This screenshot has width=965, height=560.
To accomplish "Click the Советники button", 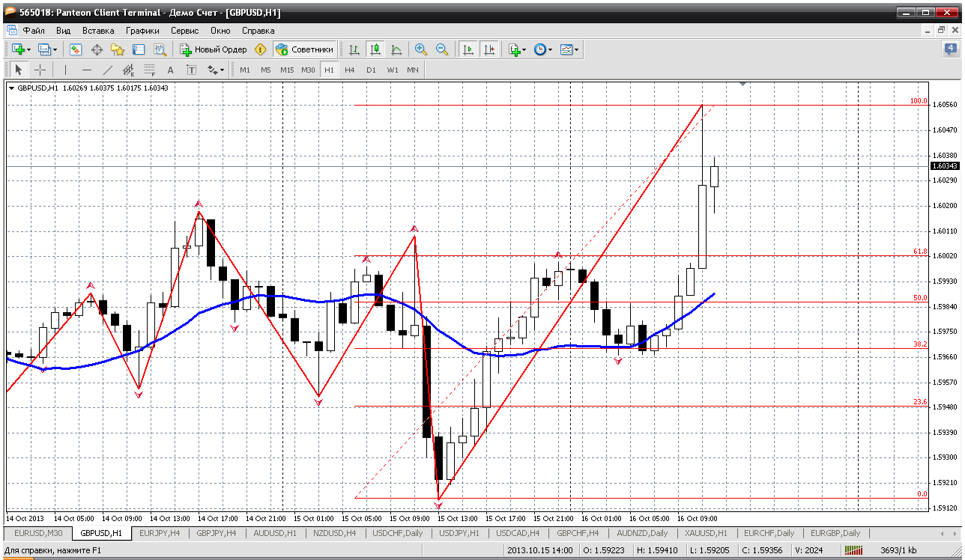I will [304, 49].
